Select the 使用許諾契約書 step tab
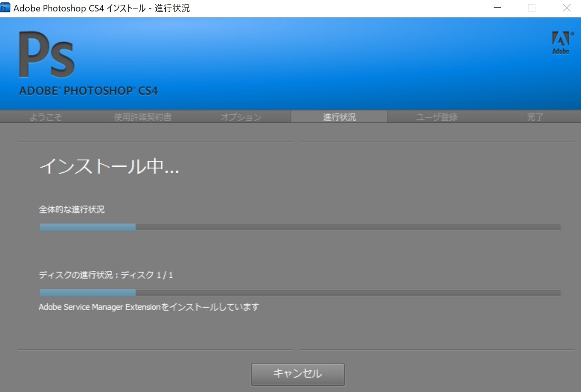This screenshot has height=392, width=581. point(143,117)
